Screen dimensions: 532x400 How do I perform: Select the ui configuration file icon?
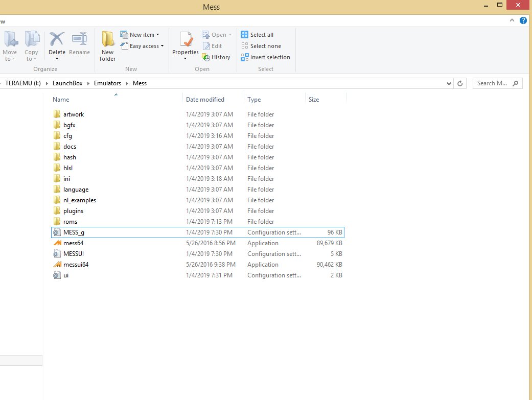(57, 275)
